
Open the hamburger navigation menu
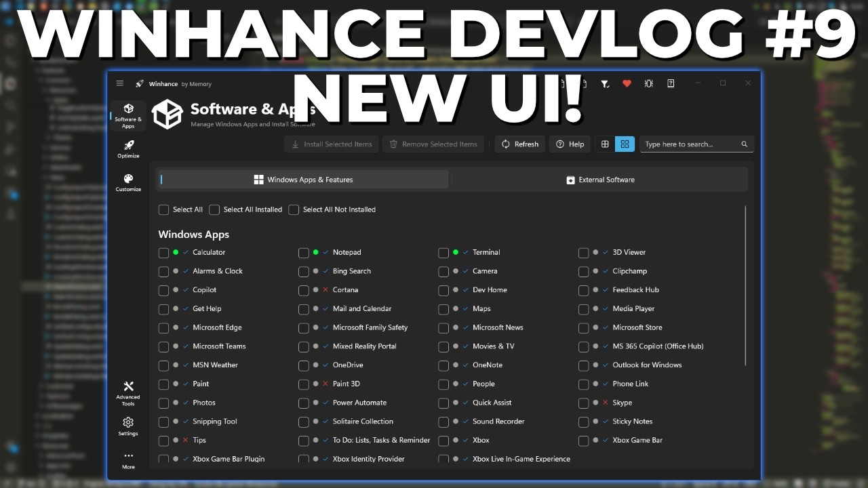point(120,83)
